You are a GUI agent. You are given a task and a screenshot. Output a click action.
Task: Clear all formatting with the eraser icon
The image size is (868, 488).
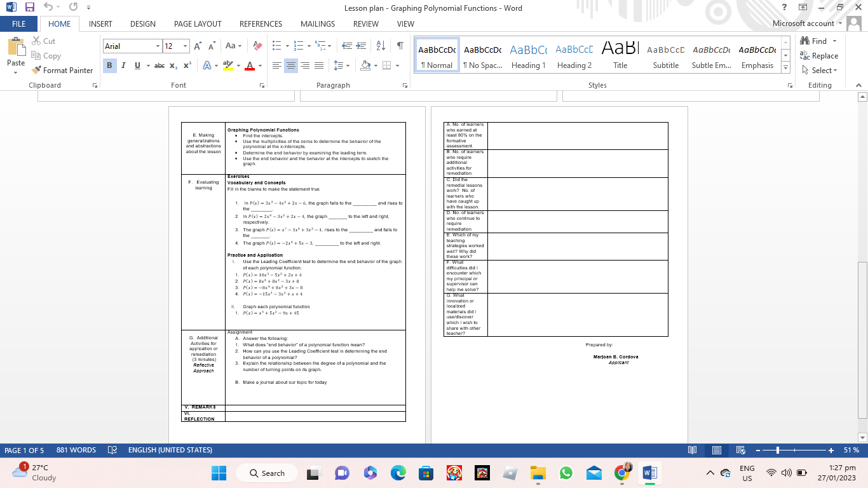(x=257, y=46)
